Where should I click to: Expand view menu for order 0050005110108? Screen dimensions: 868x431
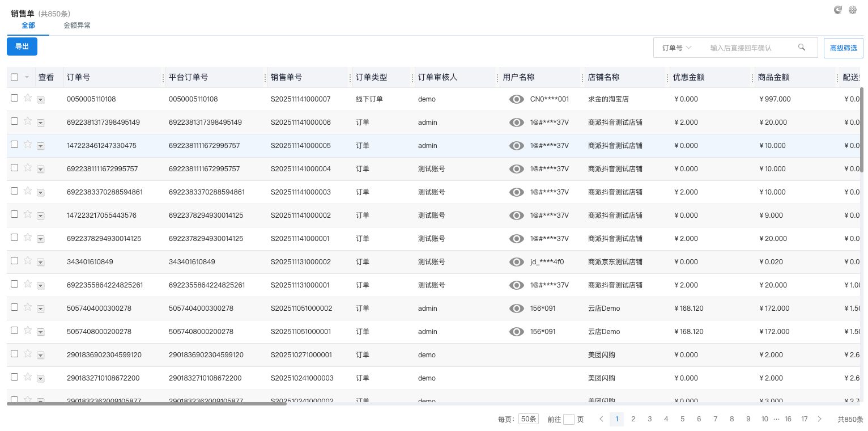40,100
